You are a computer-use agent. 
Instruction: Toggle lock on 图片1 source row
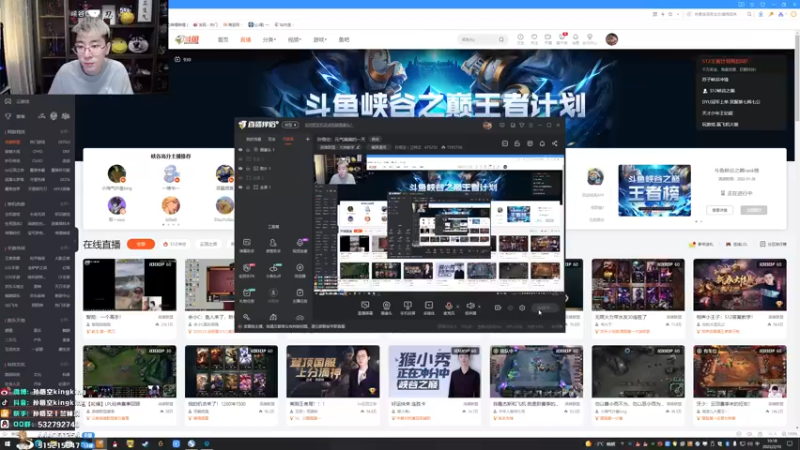point(248,168)
